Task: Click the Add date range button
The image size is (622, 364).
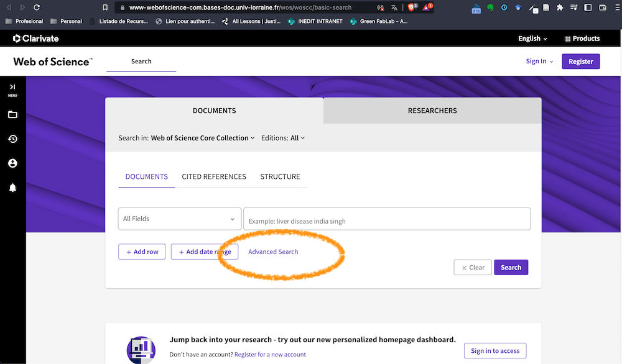Action: pyautogui.click(x=205, y=252)
